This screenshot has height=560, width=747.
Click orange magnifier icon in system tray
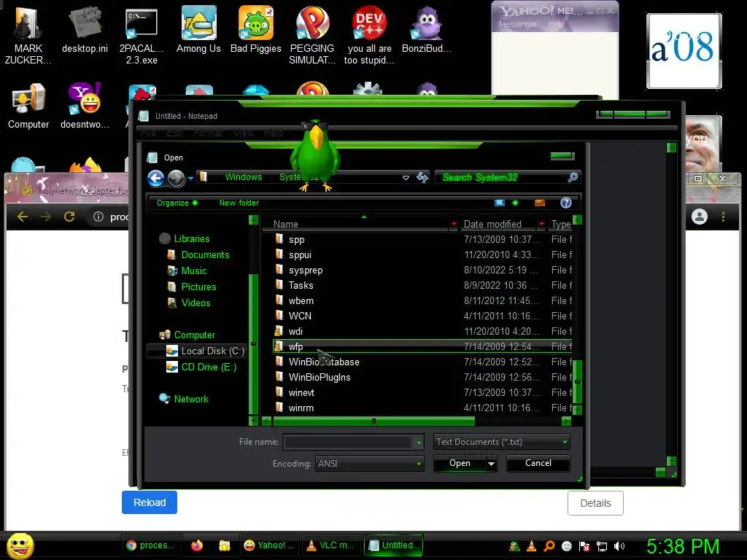[x=549, y=546]
